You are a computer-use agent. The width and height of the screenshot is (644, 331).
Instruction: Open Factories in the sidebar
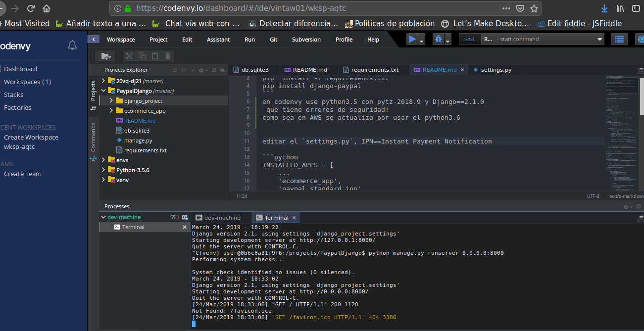(17, 108)
